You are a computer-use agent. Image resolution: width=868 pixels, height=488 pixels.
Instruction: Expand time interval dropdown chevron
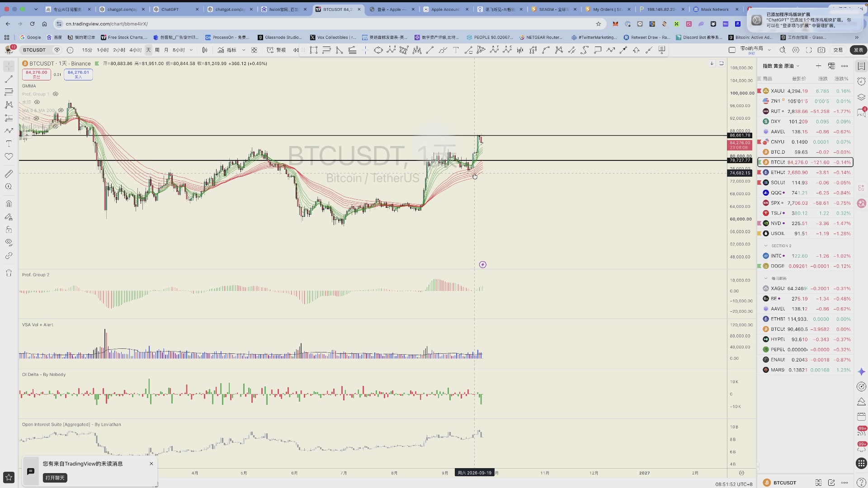click(x=191, y=50)
